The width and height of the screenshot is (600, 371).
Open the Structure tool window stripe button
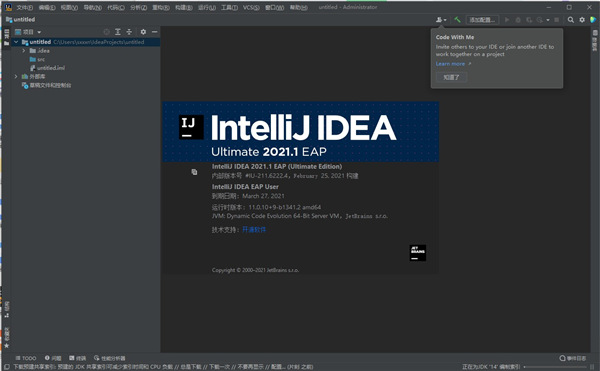[x=7, y=310]
